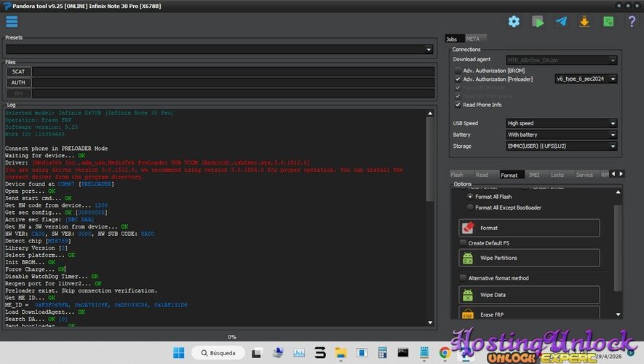
Task: Click the red eraser icon on Format button
Action: (468, 228)
